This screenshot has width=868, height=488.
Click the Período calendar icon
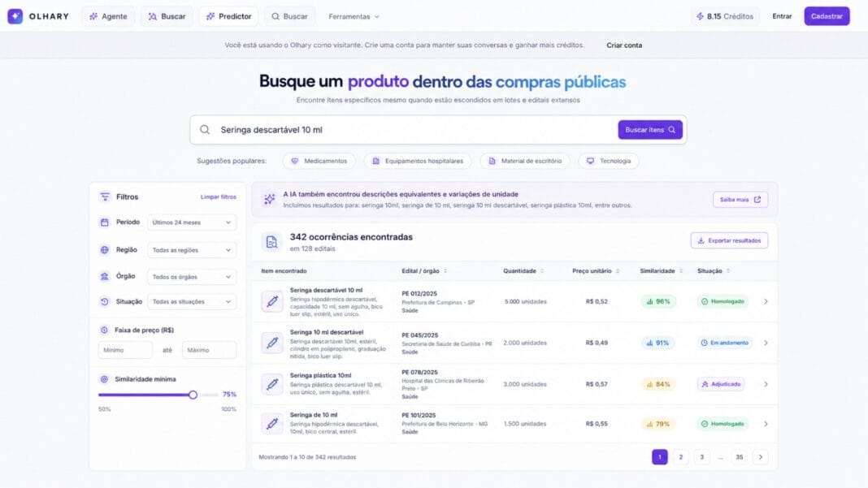(x=104, y=222)
